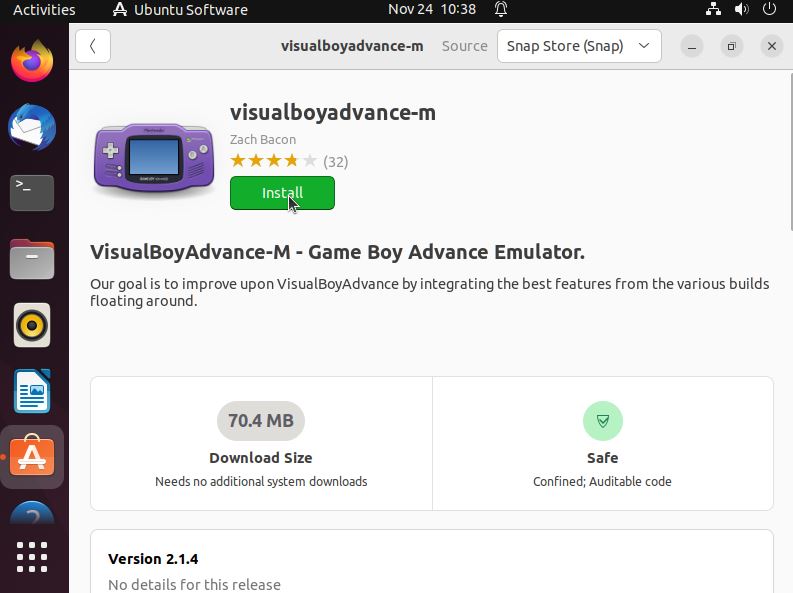Click 'Needs no additional system downloads' text

point(261,482)
